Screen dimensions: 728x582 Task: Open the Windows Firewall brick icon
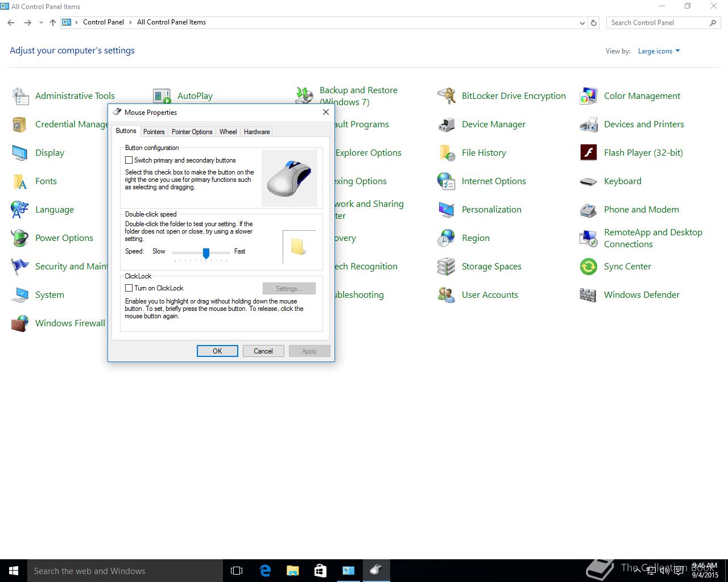coord(20,323)
